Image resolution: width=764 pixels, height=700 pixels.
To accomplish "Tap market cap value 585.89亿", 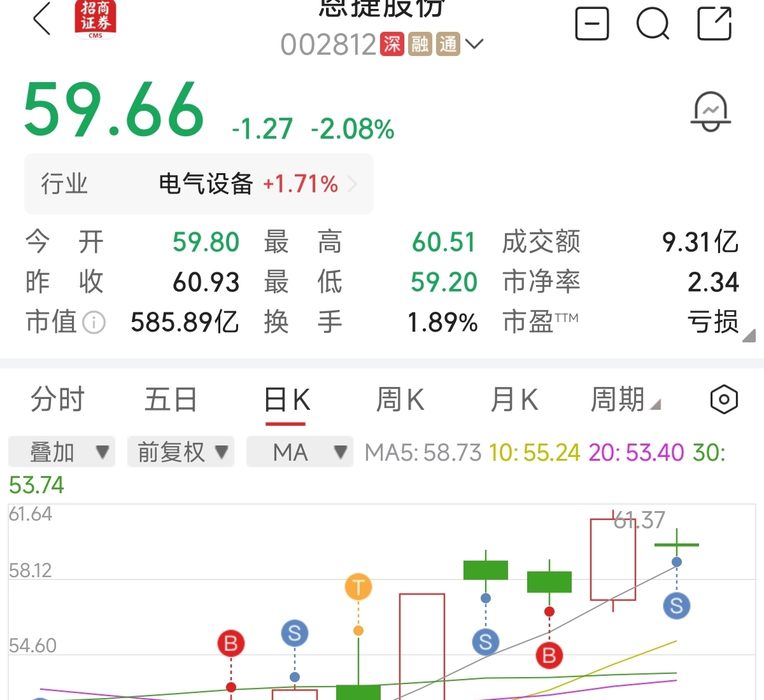I will click(185, 323).
